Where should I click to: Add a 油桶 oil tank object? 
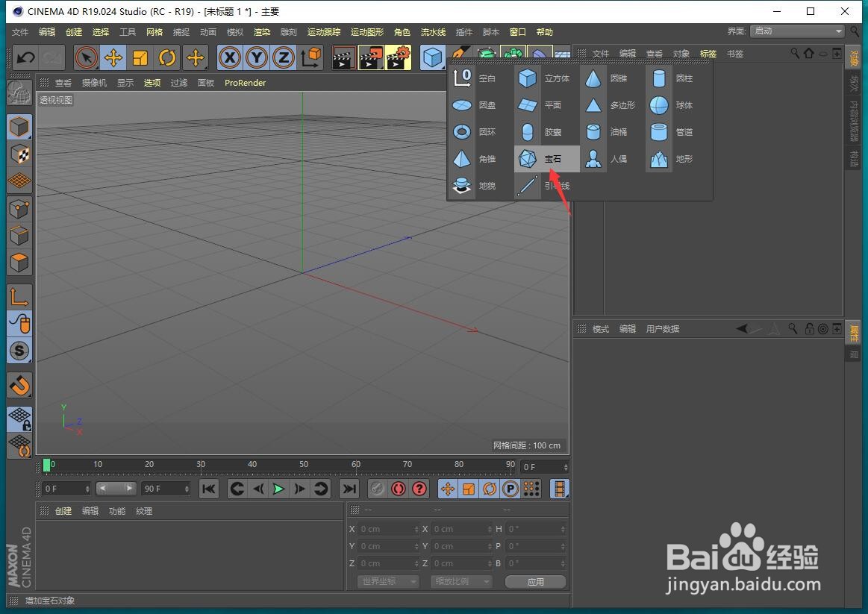(x=611, y=132)
